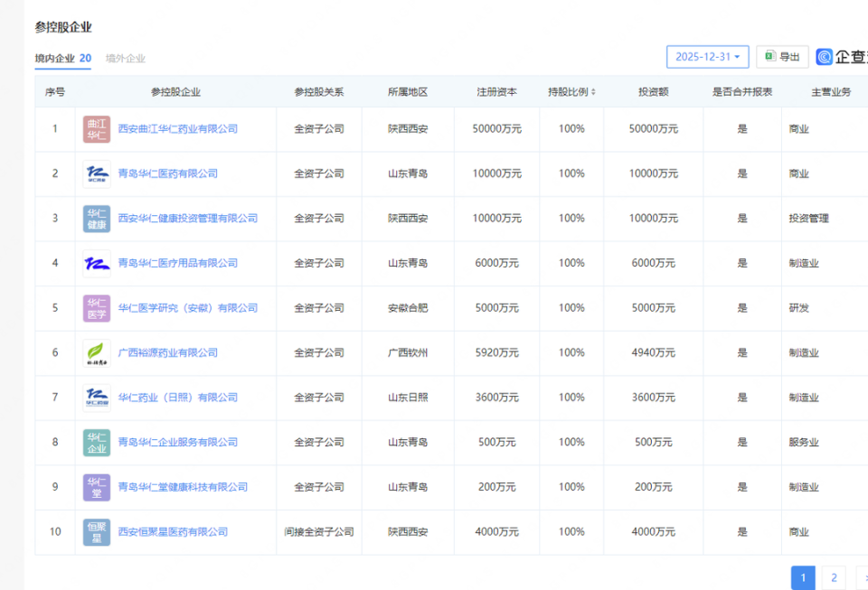Switch to the 境内企业 tab
This screenshot has height=590, width=868.
pyautogui.click(x=62, y=58)
